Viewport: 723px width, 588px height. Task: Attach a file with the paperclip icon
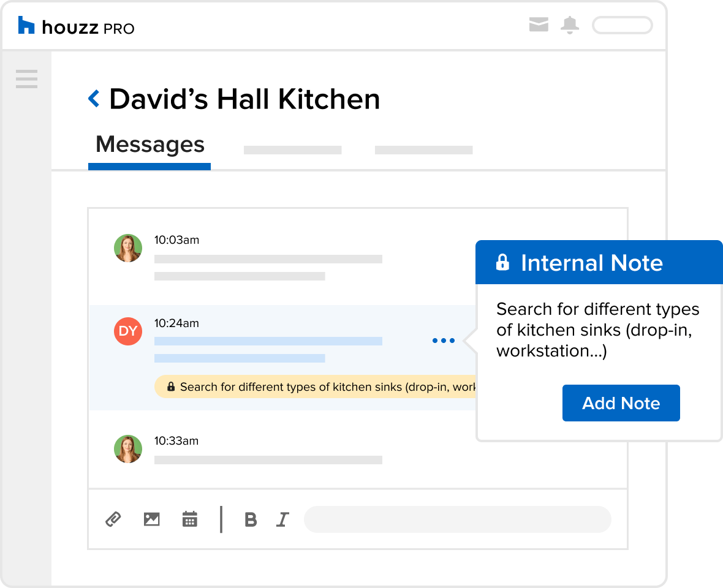pos(113,519)
